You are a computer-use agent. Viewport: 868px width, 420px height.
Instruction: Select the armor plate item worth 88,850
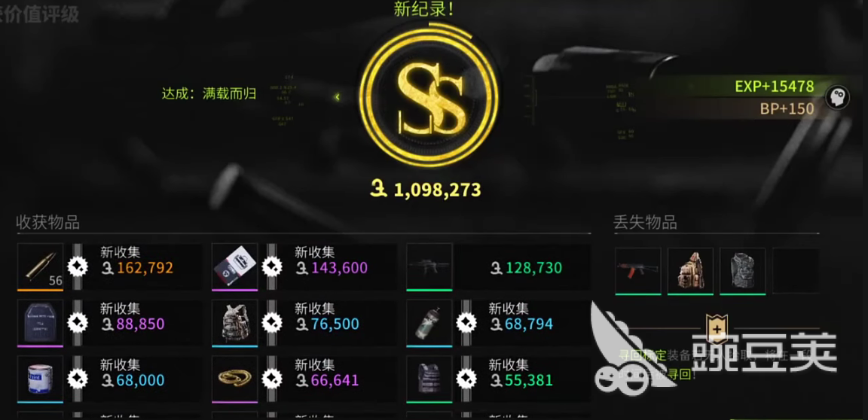click(41, 323)
